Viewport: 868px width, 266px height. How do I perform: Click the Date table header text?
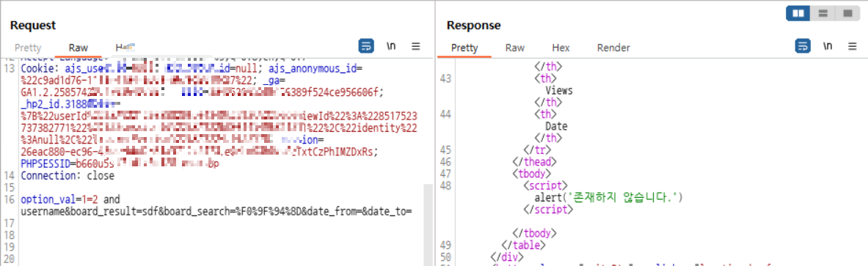[x=556, y=126]
